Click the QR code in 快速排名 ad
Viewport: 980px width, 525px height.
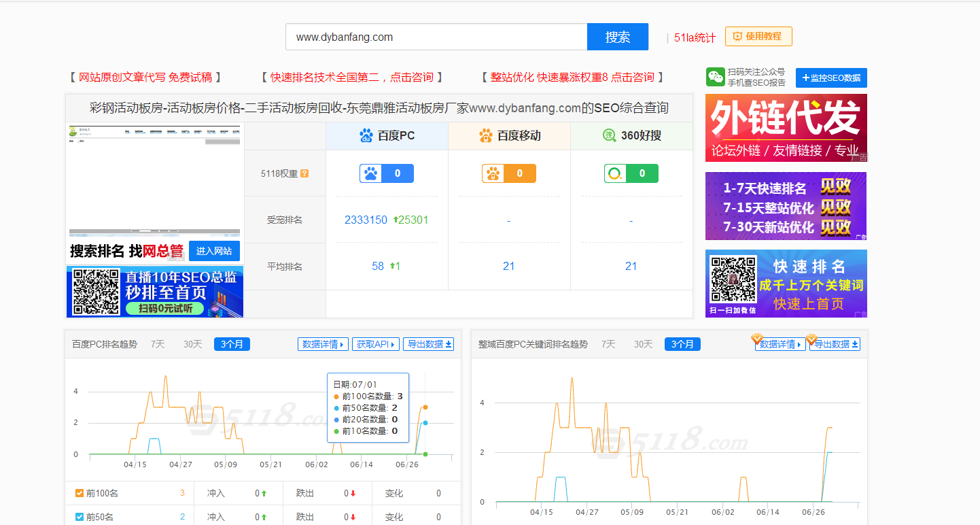point(733,280)
